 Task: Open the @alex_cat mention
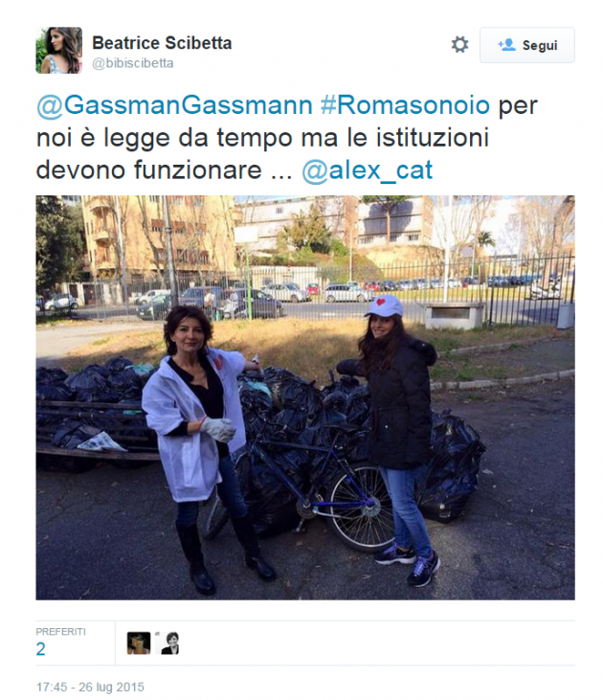(367, 170)
